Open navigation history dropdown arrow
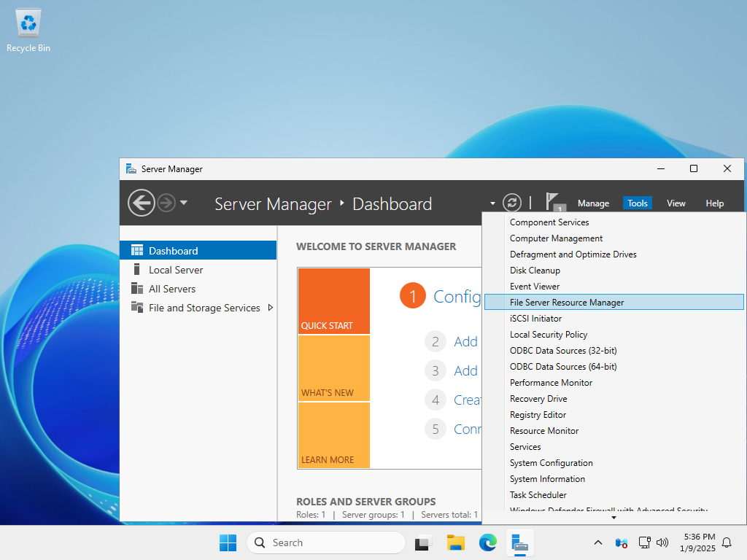The width and height of the screenshot is (747, 560). [183, 203]
